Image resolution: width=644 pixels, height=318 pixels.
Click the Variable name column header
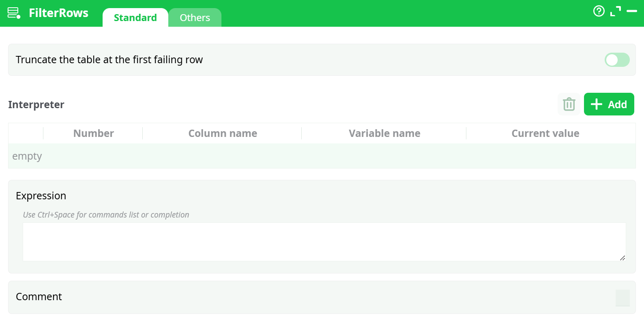pyautogui.click(x=384, y=133)
